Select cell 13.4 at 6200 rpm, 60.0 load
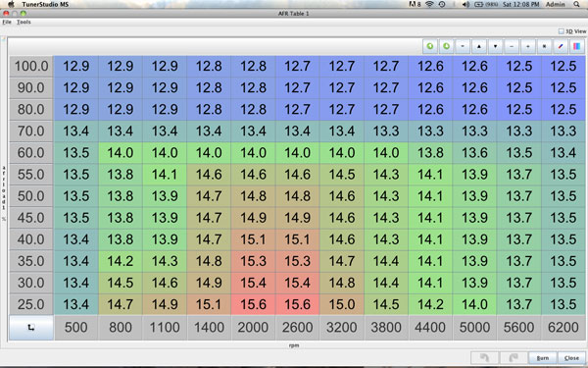588x368 pixels. point(563,153)
